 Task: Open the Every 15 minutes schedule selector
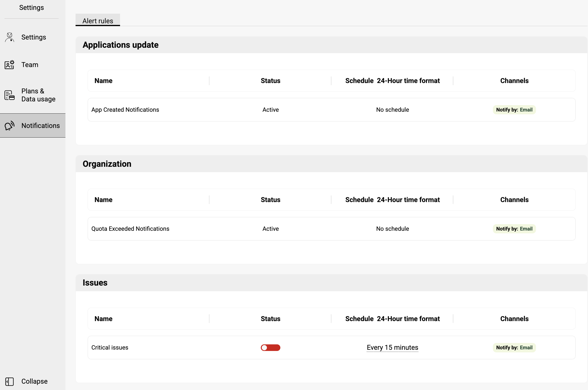(392, 347)
